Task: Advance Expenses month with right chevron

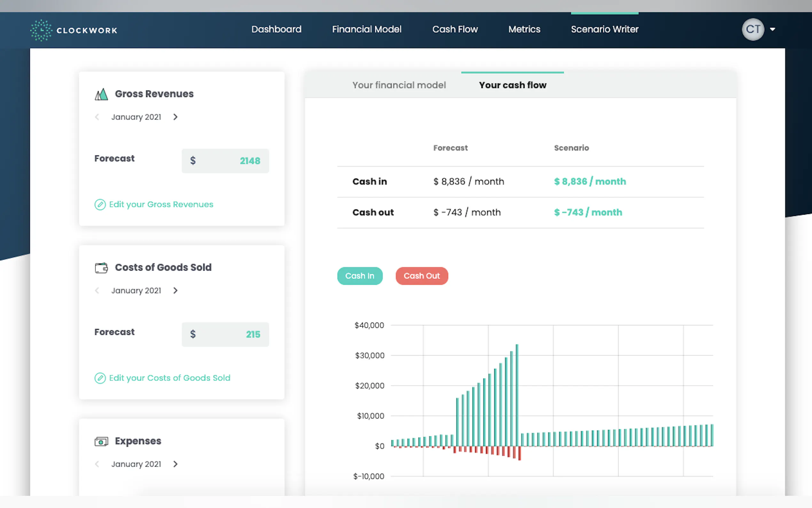Action: 175,464
